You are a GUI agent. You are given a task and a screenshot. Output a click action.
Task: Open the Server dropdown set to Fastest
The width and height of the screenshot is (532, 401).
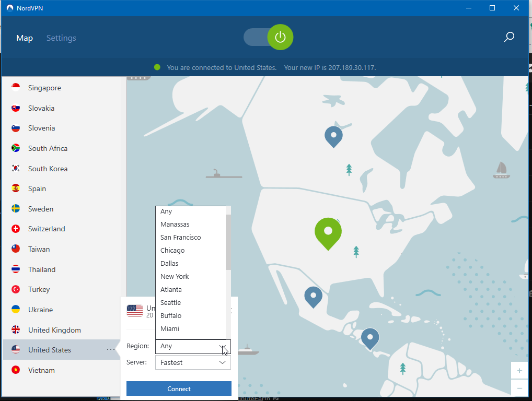pos(193,362)
